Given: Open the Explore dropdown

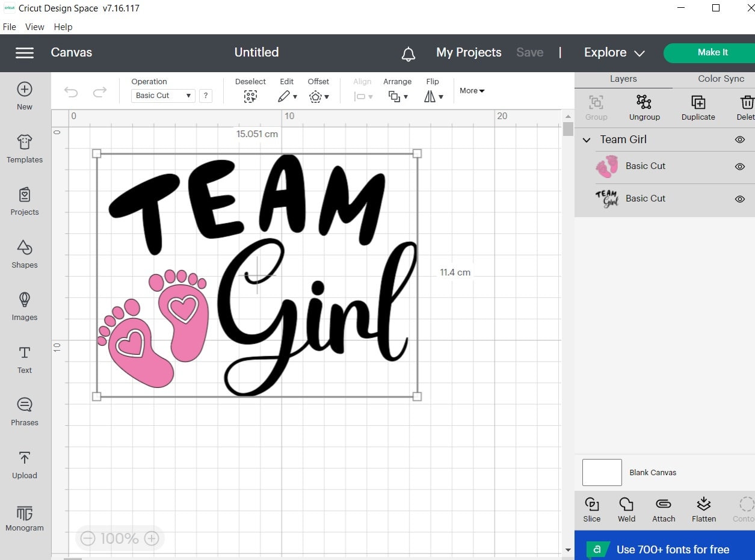Looking at the screenshot, I should coord(613,52).
